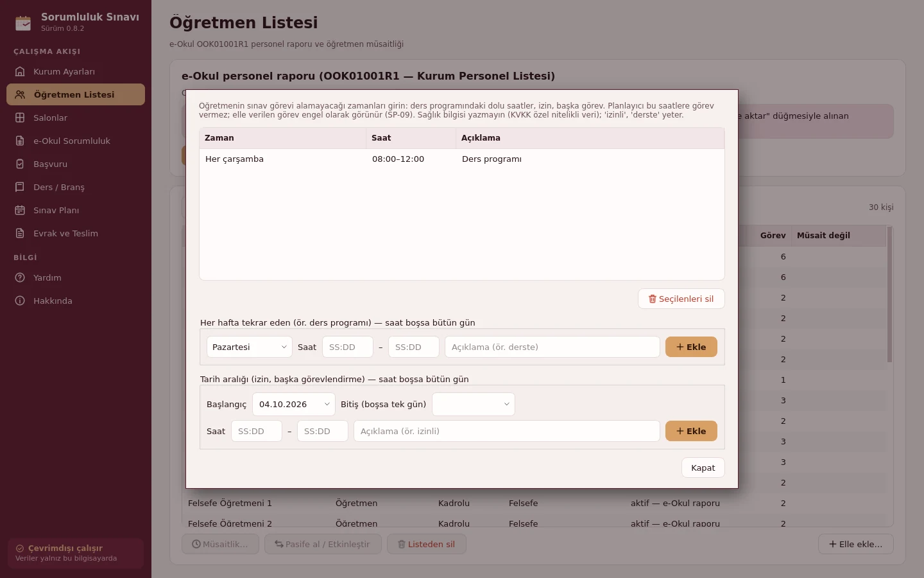Go to Kurum Ayarları menu item
924x578 pixels.
pyautogui.click(x=76, y=71)
